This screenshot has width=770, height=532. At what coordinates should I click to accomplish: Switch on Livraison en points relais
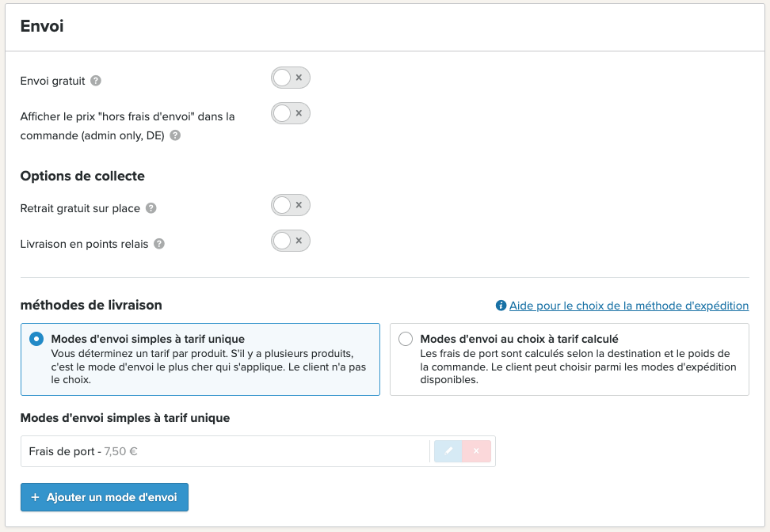(x=290, y=241)
